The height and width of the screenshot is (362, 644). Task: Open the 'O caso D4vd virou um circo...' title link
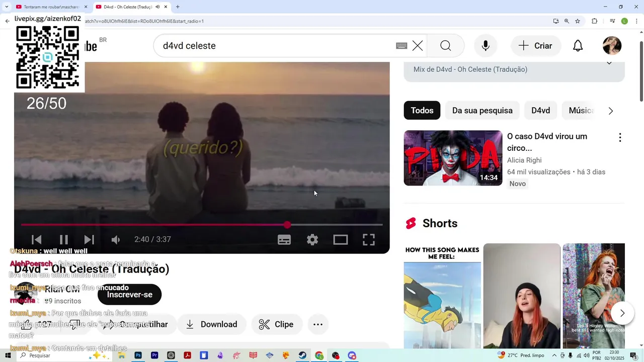pyautogui.click(x=547, y=142)
